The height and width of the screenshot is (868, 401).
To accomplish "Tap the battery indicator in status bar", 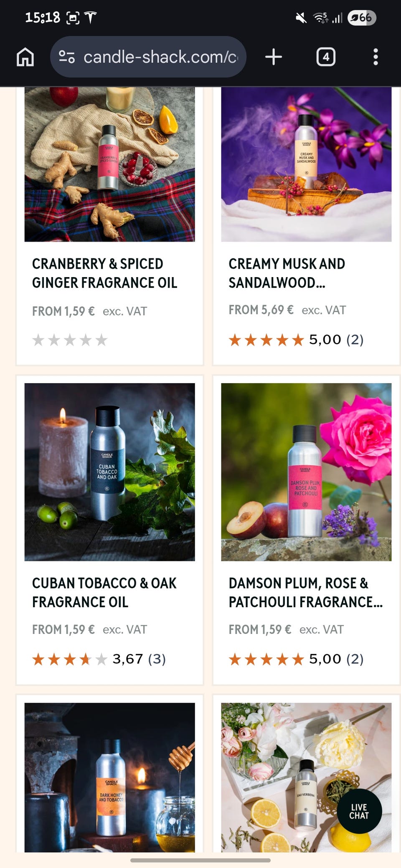I will (x=362, y=18).
